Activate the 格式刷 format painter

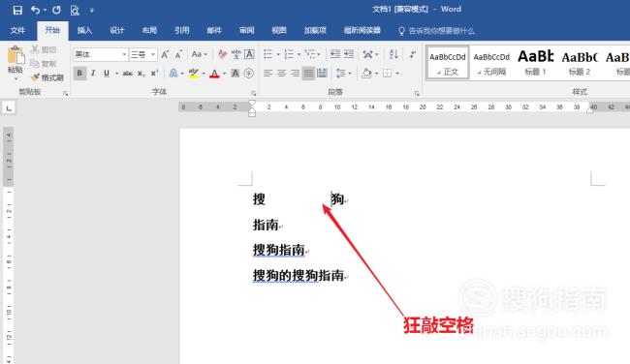pos(47,77)
